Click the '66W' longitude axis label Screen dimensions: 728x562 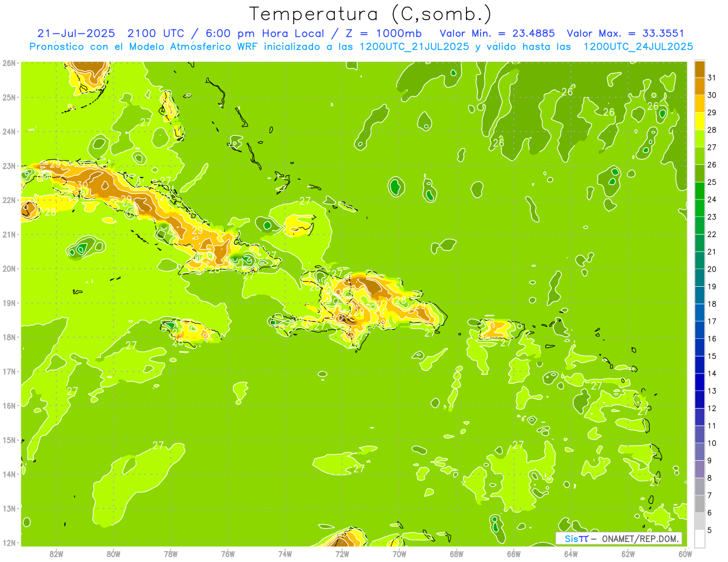[514, 553]
